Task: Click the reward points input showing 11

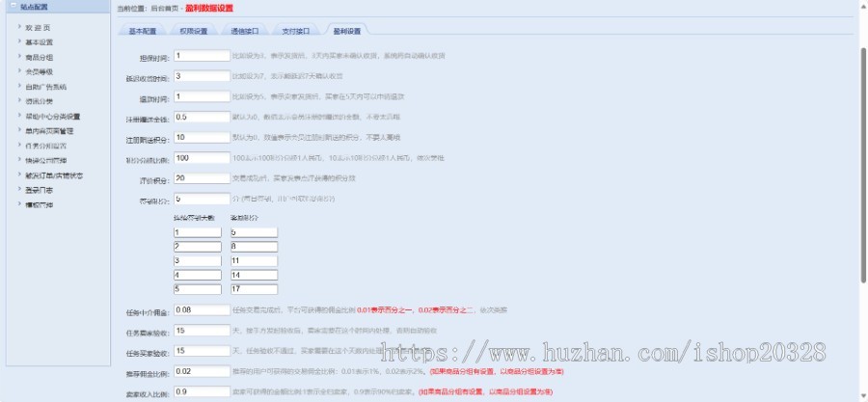Action: click(x=254, y=261)
